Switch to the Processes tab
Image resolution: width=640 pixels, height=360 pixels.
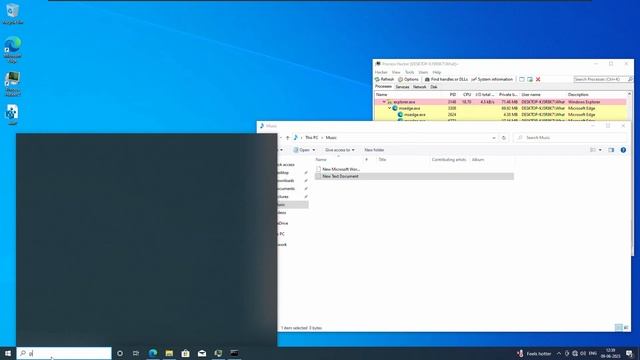coord(383,87)
